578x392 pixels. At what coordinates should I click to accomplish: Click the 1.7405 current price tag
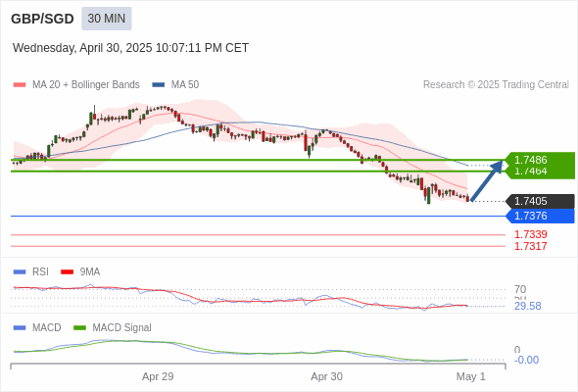(x=540, y=201)
